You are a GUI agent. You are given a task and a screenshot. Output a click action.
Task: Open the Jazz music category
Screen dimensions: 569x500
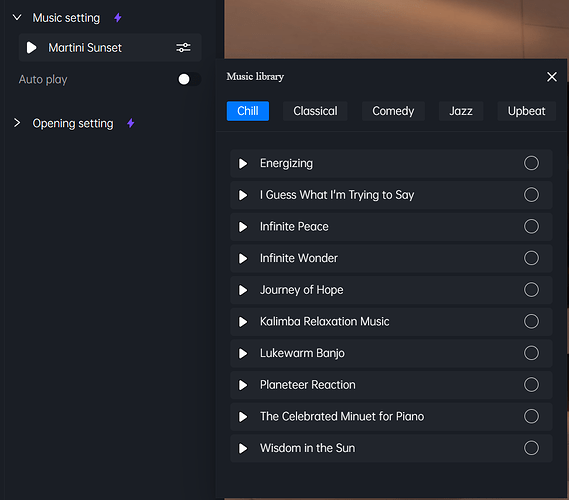pyautogui.click(x=461, y=111)
